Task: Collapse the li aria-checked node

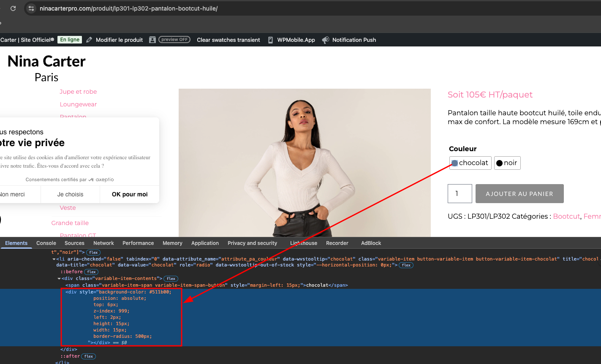Action: click(x=54, y=259)
